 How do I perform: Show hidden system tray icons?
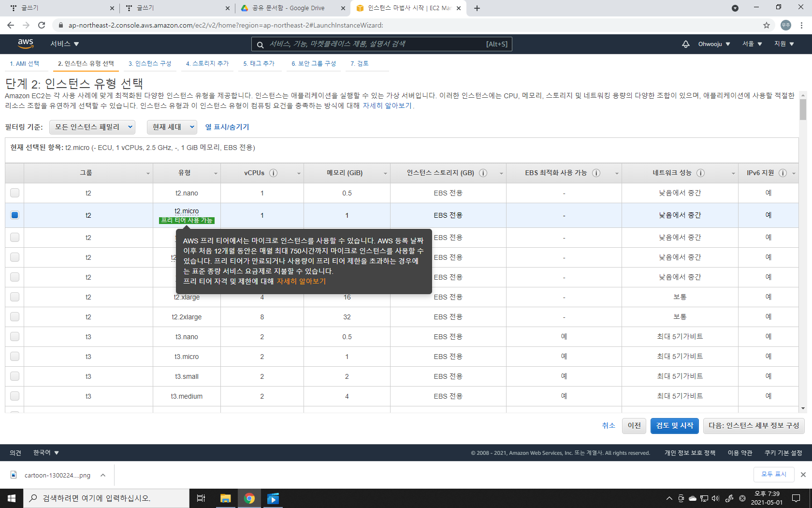coord(669,498)
